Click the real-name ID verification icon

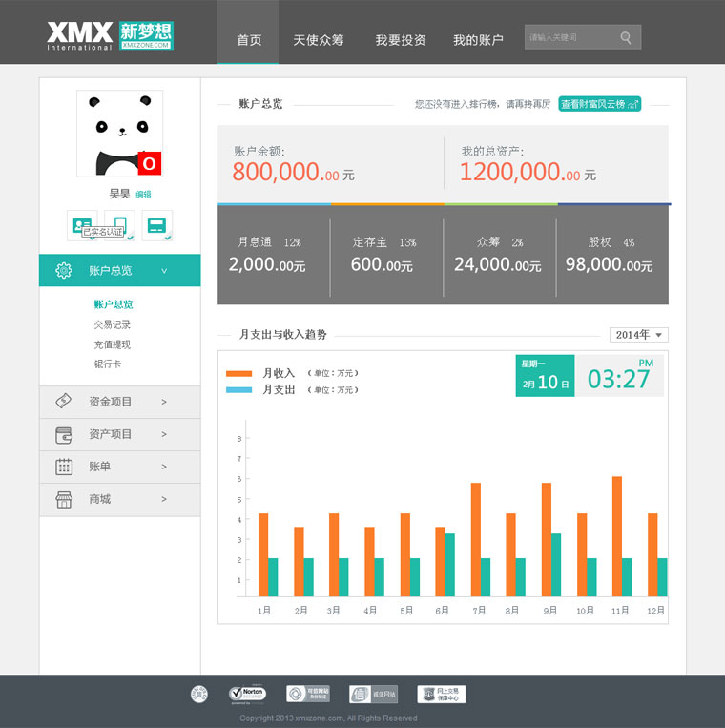click(x=81, y=225)
